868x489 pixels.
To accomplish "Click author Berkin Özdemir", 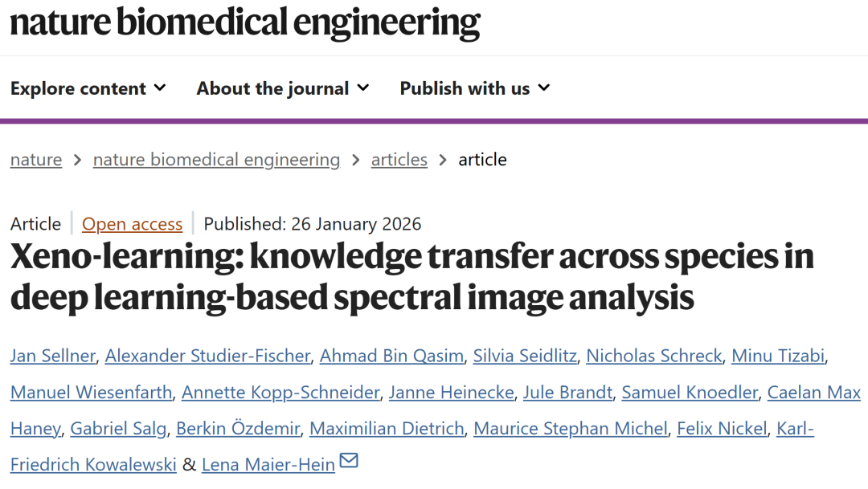I will 238,429.
